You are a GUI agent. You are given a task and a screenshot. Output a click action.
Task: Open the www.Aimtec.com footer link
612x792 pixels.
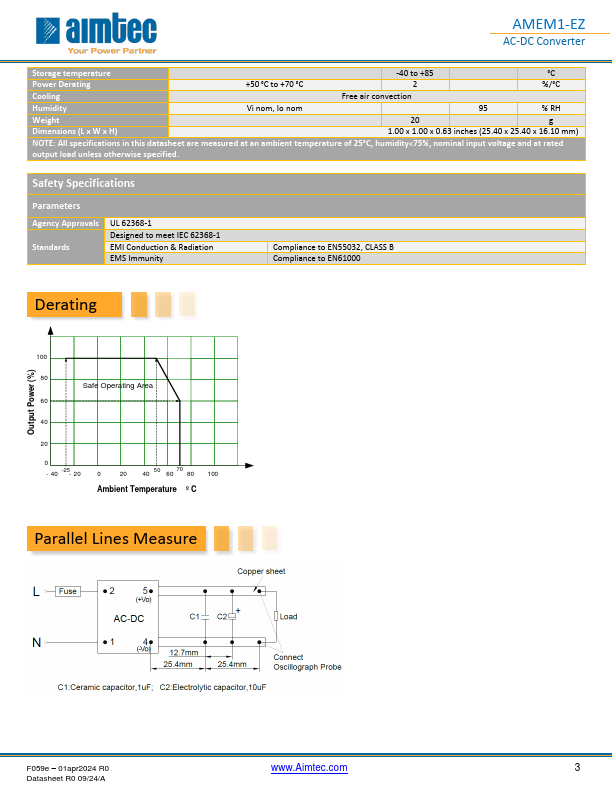click(309, 767)
